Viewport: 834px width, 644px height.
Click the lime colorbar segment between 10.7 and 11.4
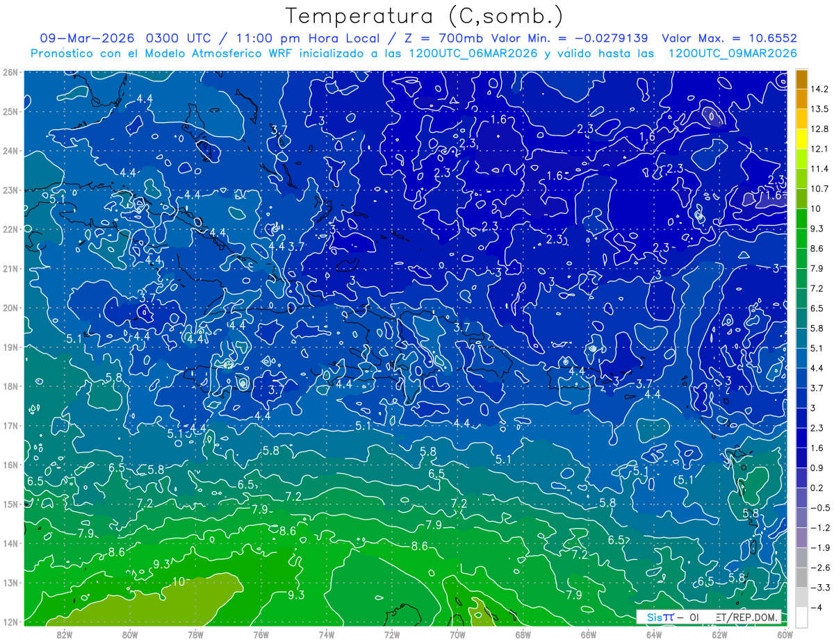click(x=801, y=179)
